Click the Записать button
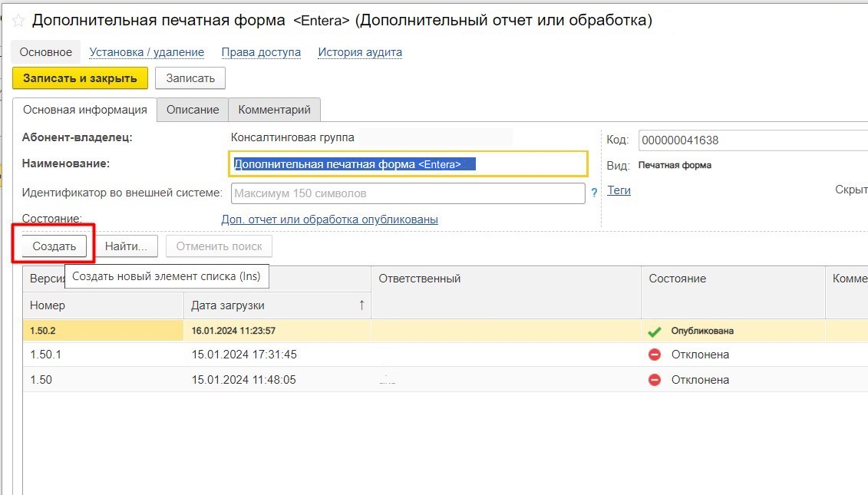868x495 pixels. 190,78
